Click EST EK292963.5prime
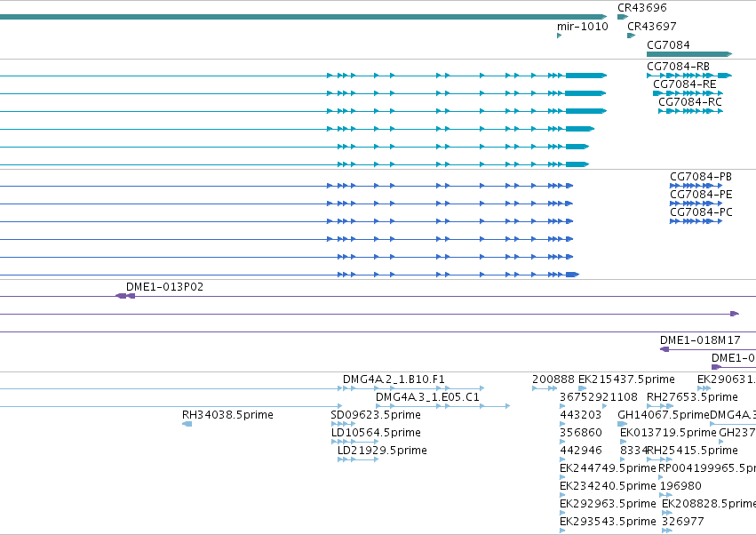 (x=562, y=513)
